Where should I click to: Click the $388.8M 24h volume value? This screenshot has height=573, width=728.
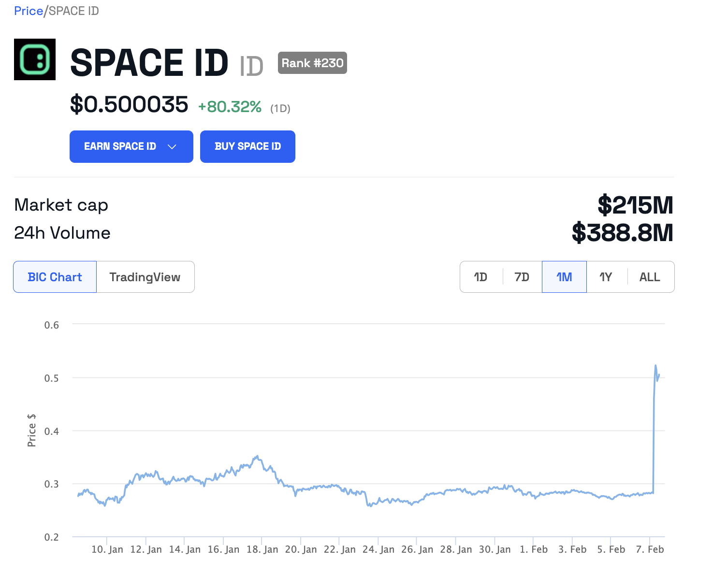point(622,233)
